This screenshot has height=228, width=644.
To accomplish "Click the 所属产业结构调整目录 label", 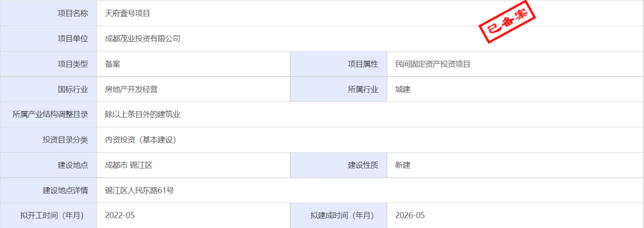I will (50, 115).
